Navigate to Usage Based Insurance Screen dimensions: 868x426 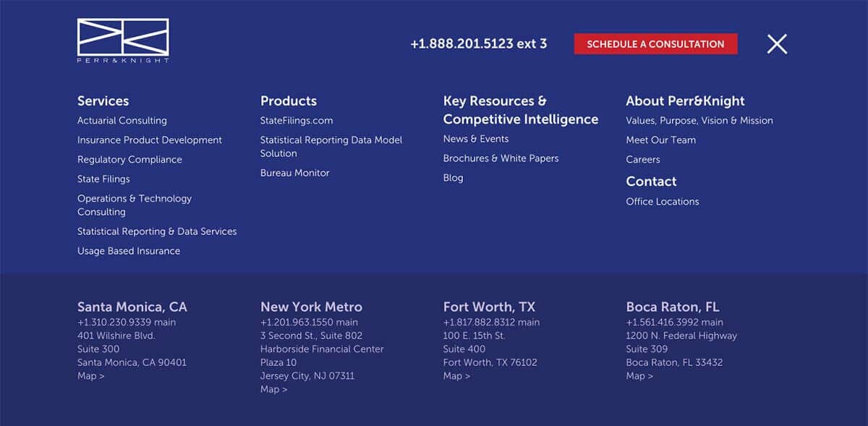[x=129, y=251]
